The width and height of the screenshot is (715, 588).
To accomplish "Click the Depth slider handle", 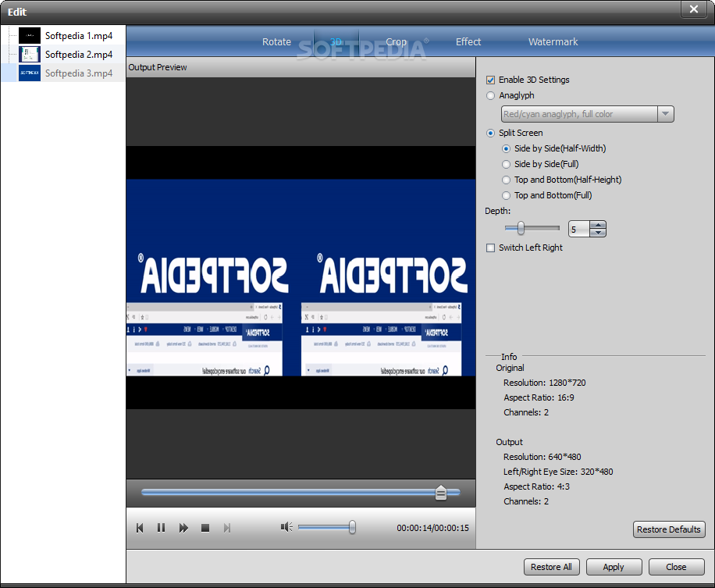I will [x=521, y=228].
